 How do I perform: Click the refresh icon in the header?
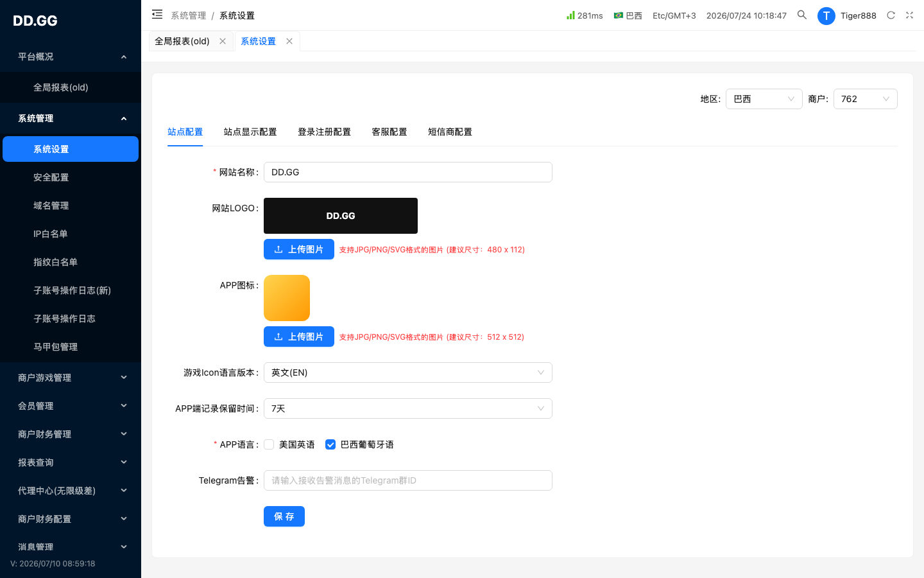[891, 15]
